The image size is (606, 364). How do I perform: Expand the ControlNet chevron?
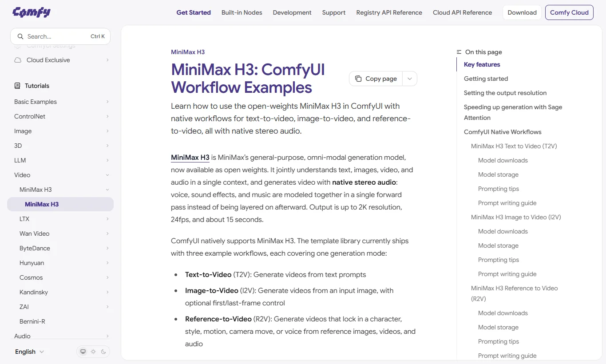107,116
